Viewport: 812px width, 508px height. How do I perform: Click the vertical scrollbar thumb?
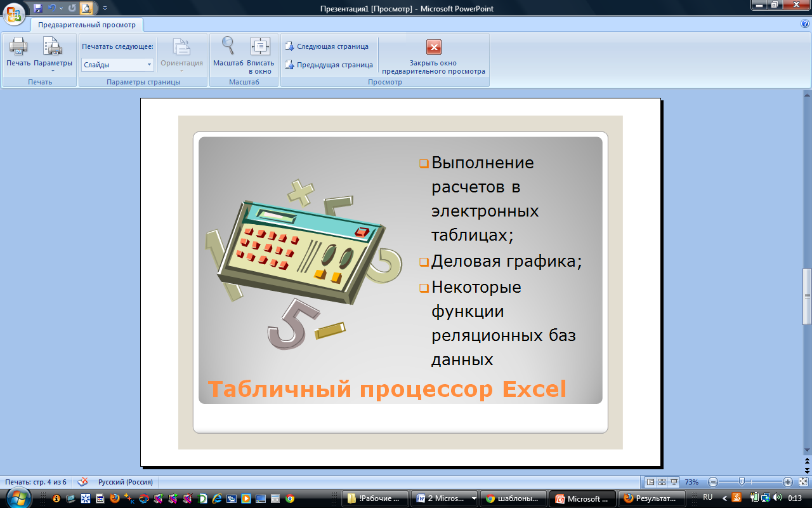point(807,296)
